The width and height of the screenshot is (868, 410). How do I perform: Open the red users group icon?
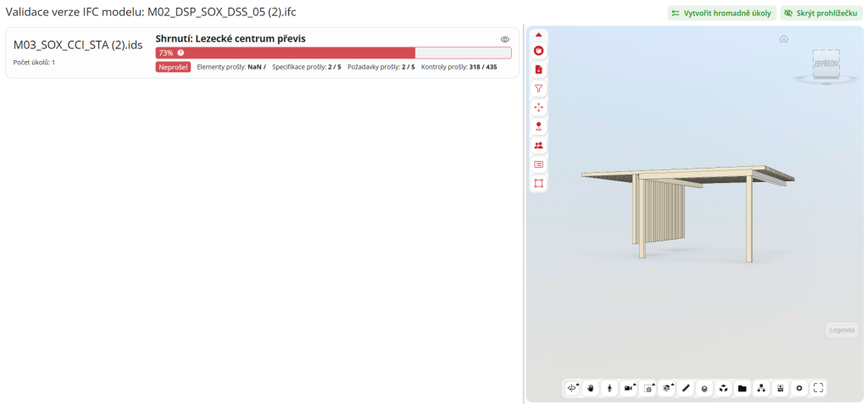(x=538, y=145)
